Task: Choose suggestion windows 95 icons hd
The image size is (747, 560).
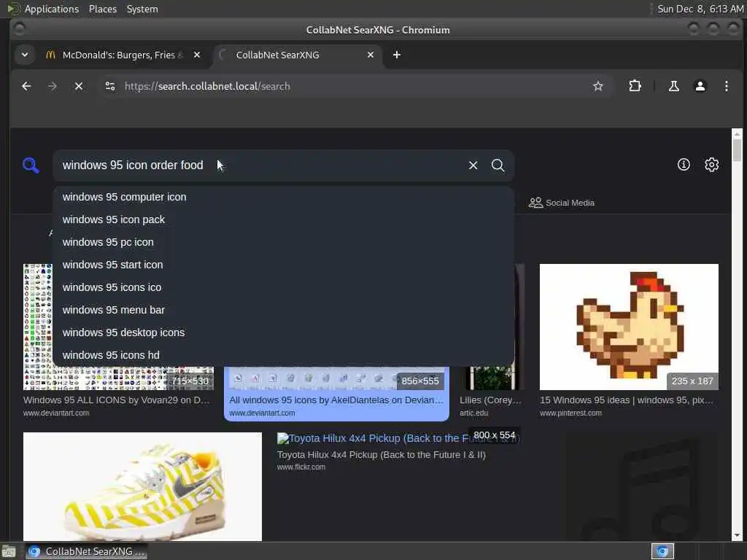Action: point(284,355)
